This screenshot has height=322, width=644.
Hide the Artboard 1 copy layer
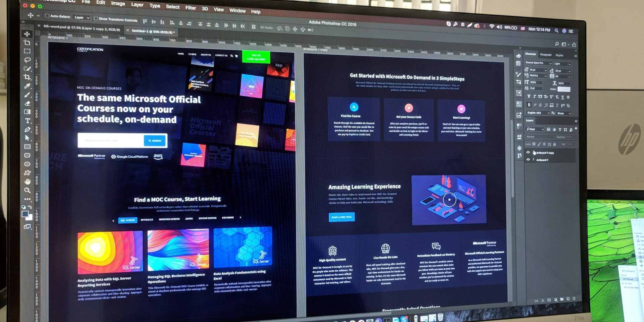[x=528, y=152]
